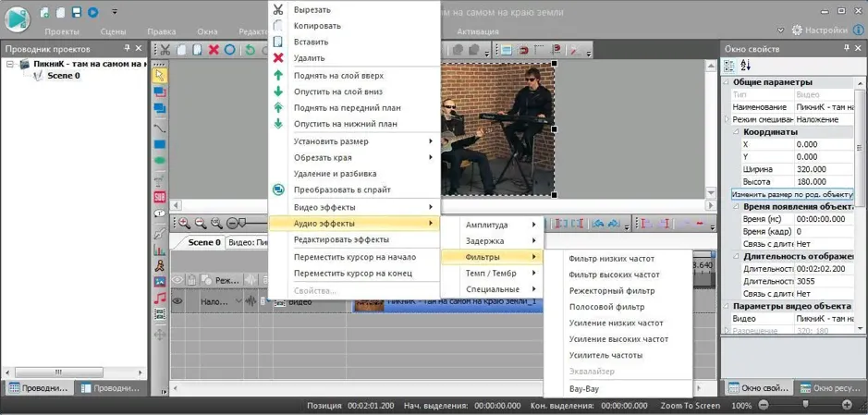Click the filmstrip video tool in vertical toolbar
This screenshot has height=415, width=868.
(159, 313)
